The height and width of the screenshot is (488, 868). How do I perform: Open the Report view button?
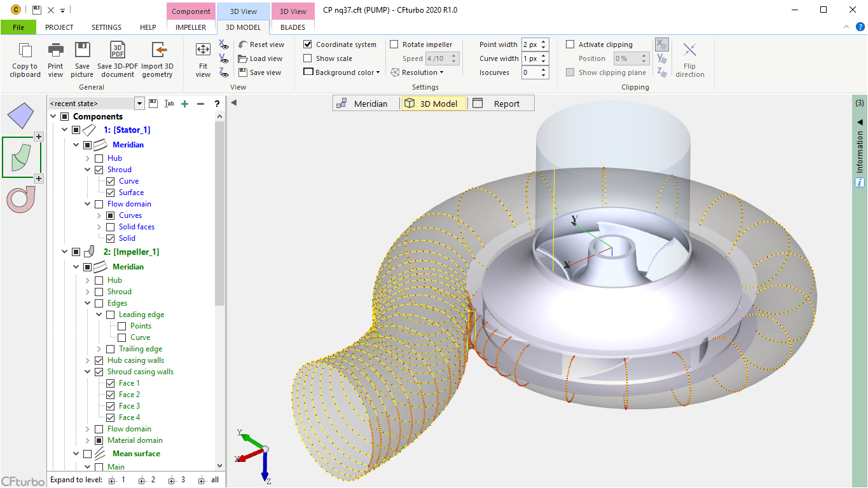click(x=501, y=104)
